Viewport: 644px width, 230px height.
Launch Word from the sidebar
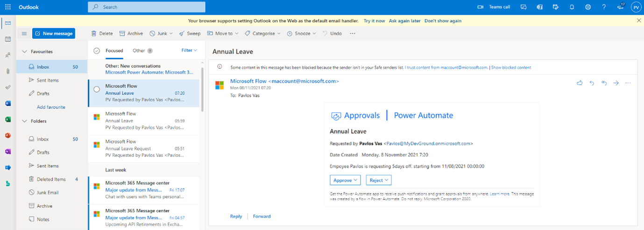(x=8, y=103)
